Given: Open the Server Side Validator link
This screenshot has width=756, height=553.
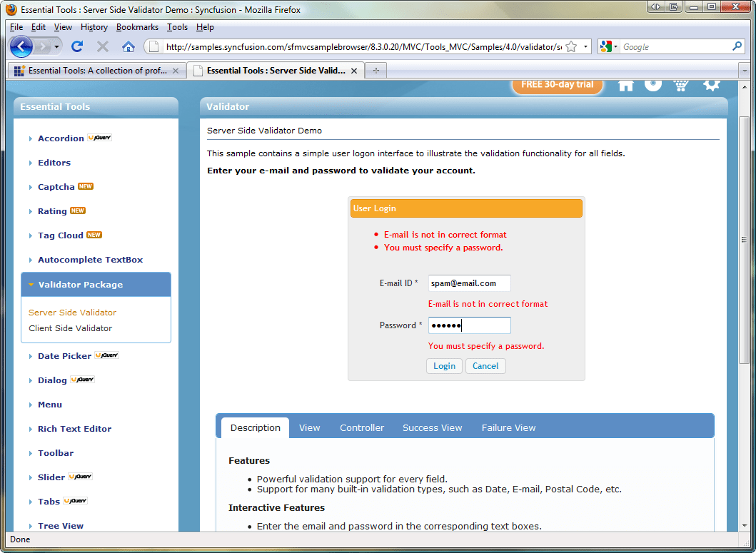Looking at the screenshot, I should (x=72, y=313).
